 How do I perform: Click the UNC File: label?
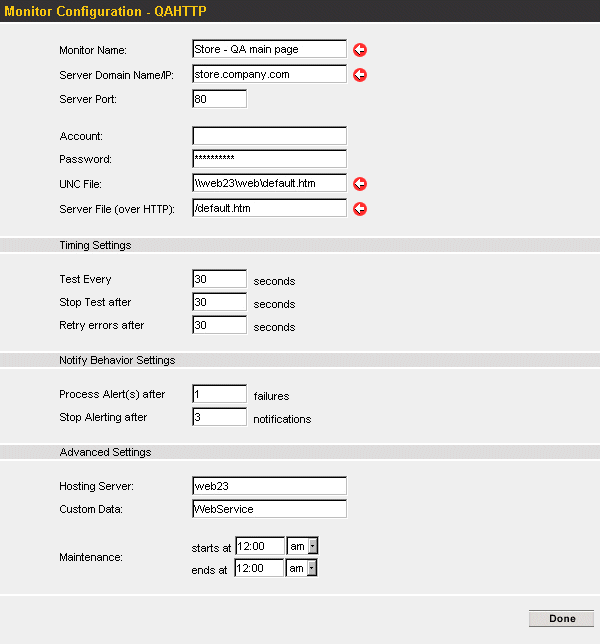(x=80, y=184)
